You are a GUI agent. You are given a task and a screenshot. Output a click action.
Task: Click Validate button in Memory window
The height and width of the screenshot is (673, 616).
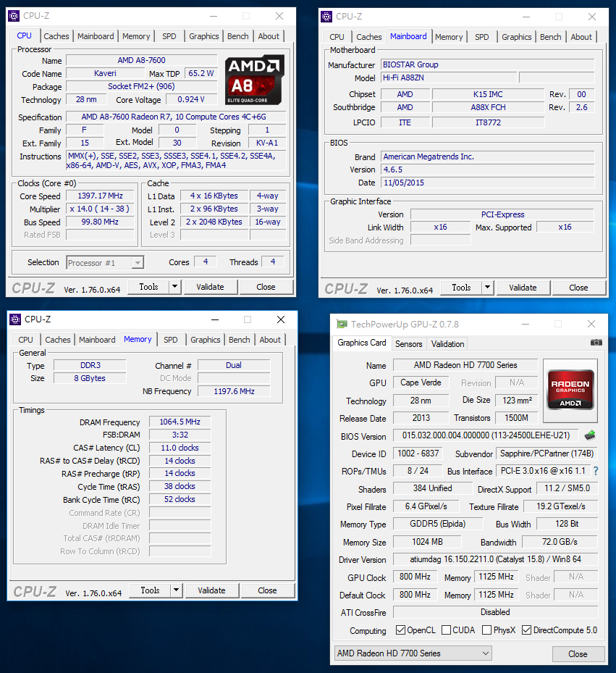coord(211,590)
